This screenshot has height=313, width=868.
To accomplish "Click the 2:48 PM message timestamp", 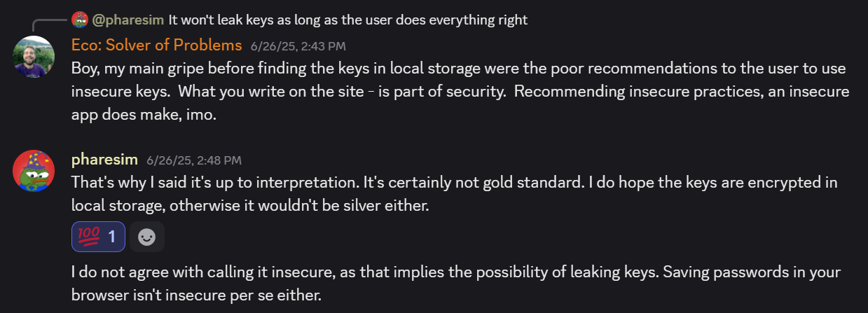I will tap(194, 160).
